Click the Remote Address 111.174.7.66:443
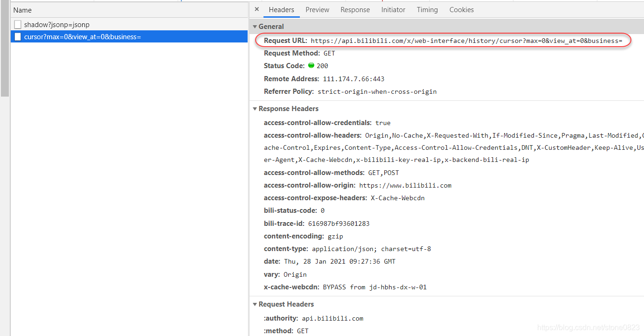This screenshot has height=336, width=644. pos(353,79)
